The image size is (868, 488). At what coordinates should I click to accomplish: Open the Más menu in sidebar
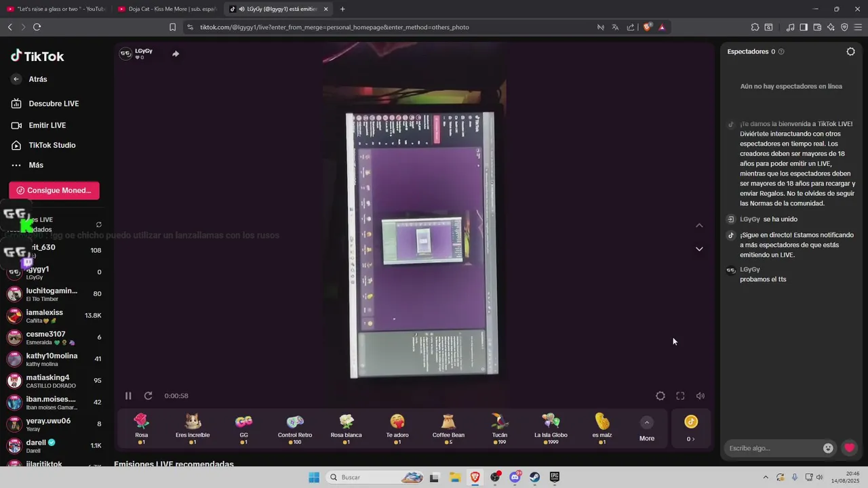pyautogui.click(x=27, y=165)
